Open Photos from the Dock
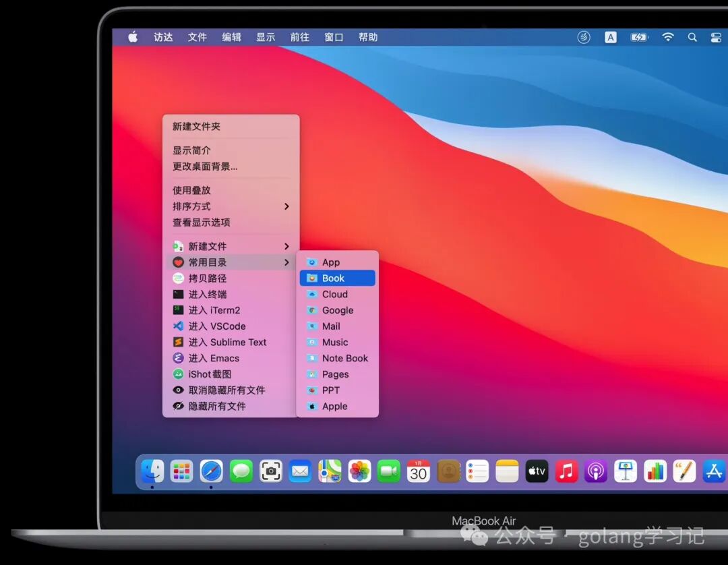Image resolution: width=728 pixels, height=565 pixels. click(359, 472)
